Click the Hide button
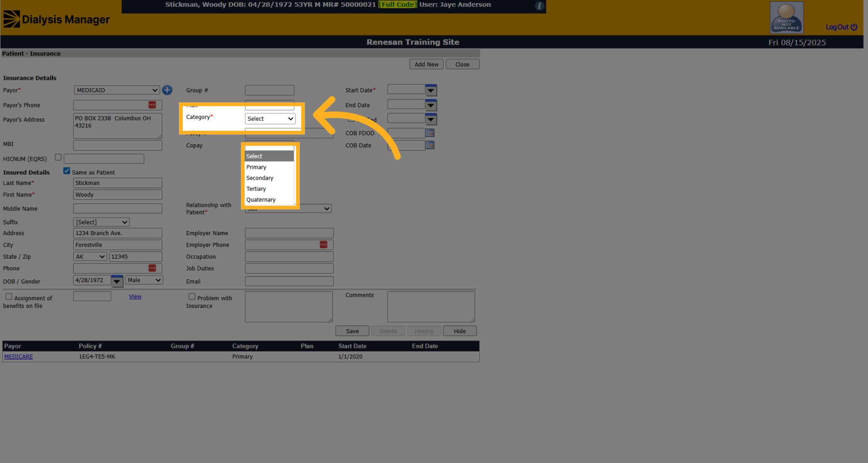 pyautogui.click(x=460, y=331)
